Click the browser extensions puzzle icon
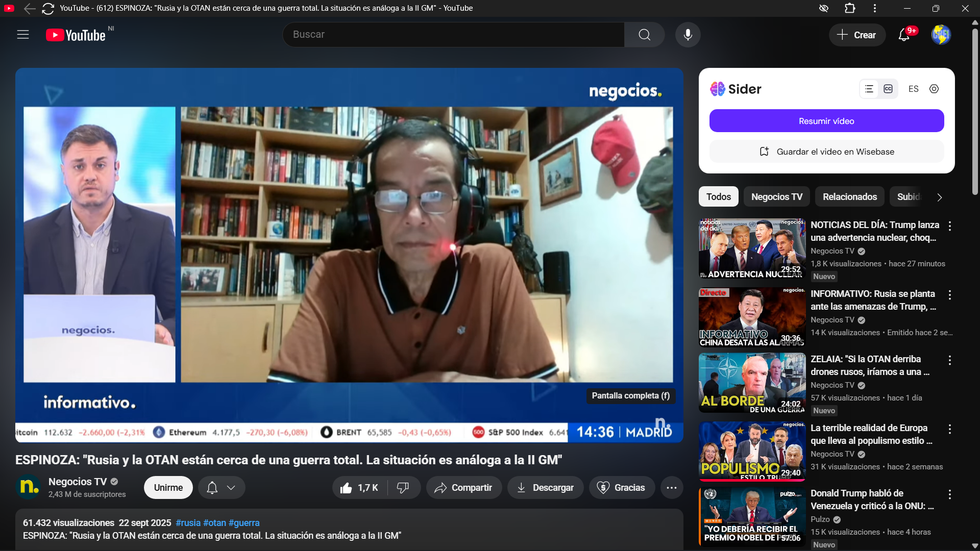 click(850, 8)
